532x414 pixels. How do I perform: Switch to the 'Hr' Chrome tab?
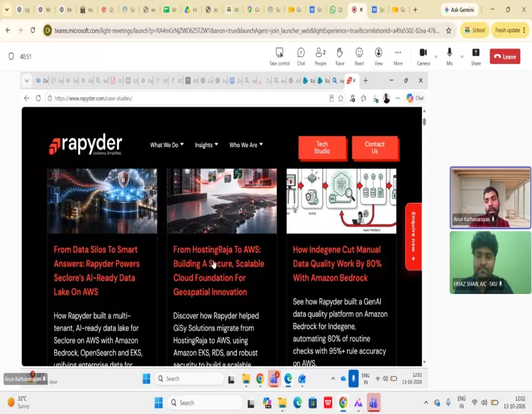(191, 10)
